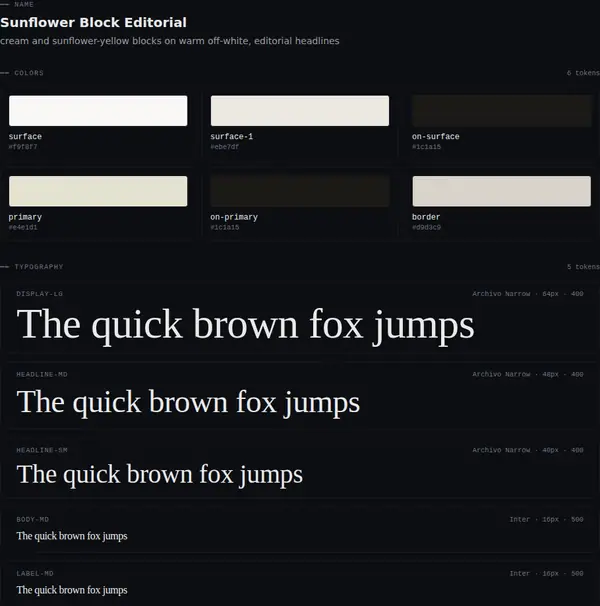The height and width of the screenshot is (606, 600).
Task: Click the HEADLINE-SM label
Action: point(42,450)
